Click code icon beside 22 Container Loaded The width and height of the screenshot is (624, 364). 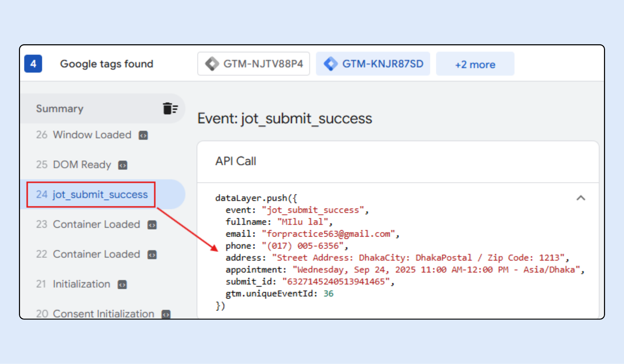click(152, 255)
